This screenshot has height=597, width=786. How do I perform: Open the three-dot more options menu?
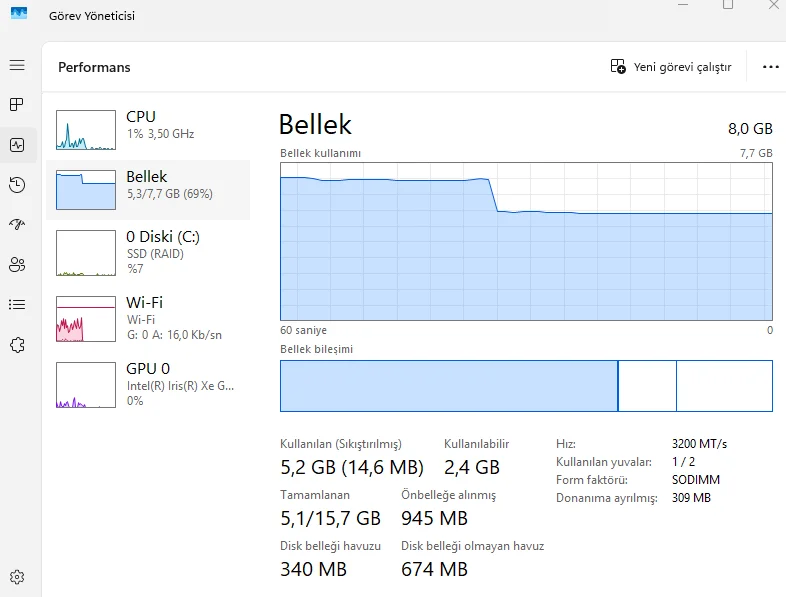[x=770, y=67]
